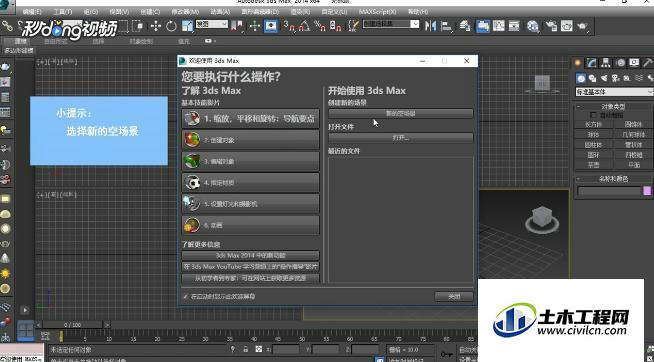Image resolution: width=654 pixels, height=362 pixels.
Task: Toggle the Angle Snap icon
Action: pos(304,26)
